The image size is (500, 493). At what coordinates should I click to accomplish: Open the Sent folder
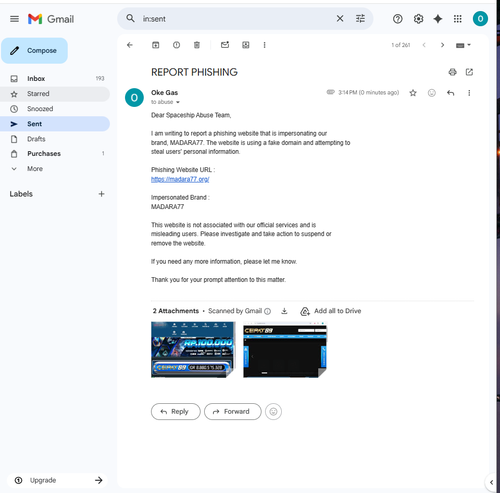(x=55, y=124)
